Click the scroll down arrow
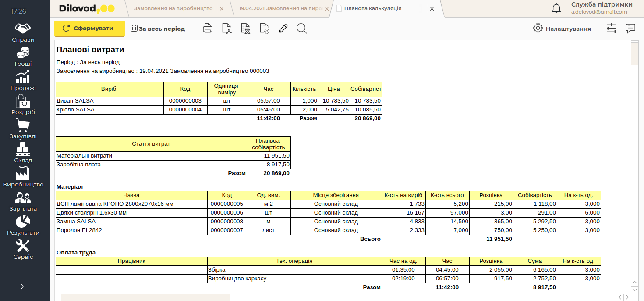644x301 pixels. [x=635, y=290]
